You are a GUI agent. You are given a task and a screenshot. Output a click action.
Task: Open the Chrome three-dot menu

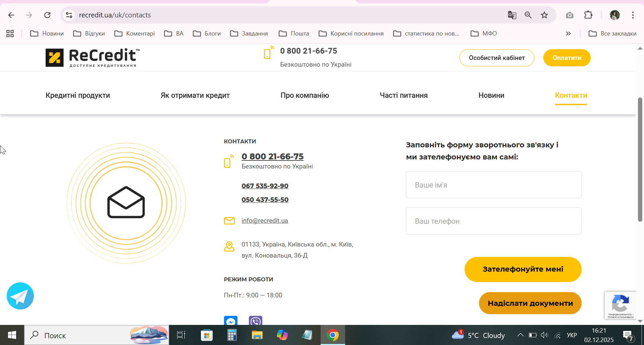coord(633,15)
